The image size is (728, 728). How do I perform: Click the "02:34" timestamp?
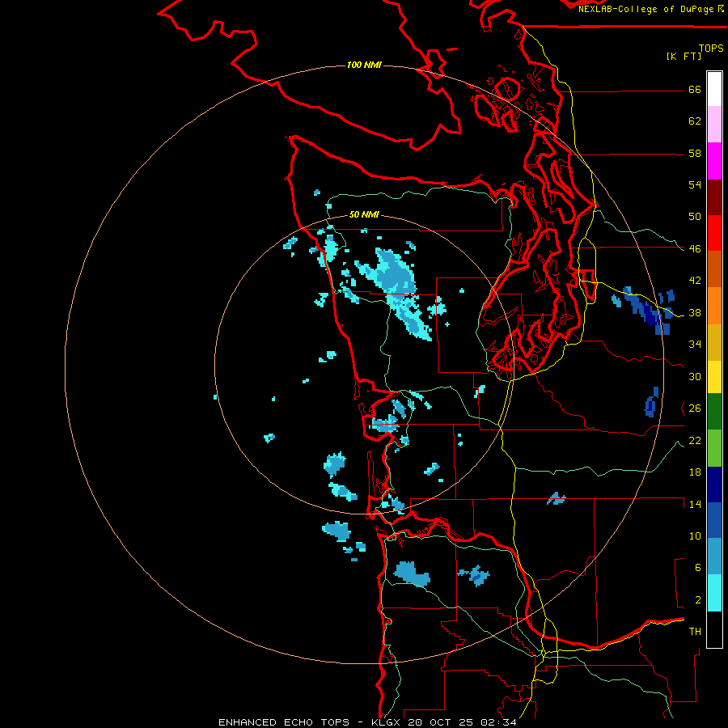498,722
